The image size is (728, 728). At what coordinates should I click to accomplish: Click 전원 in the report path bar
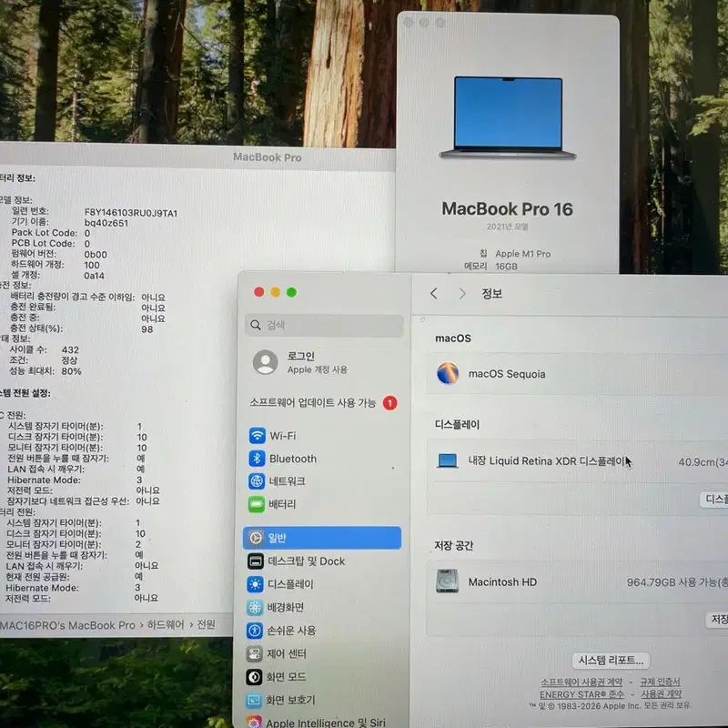207,624
